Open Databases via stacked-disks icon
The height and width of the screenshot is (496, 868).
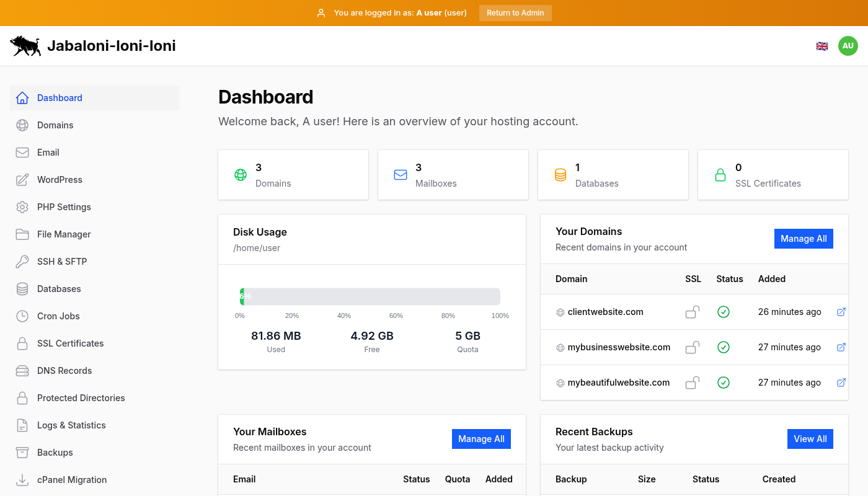pos(22,288)
